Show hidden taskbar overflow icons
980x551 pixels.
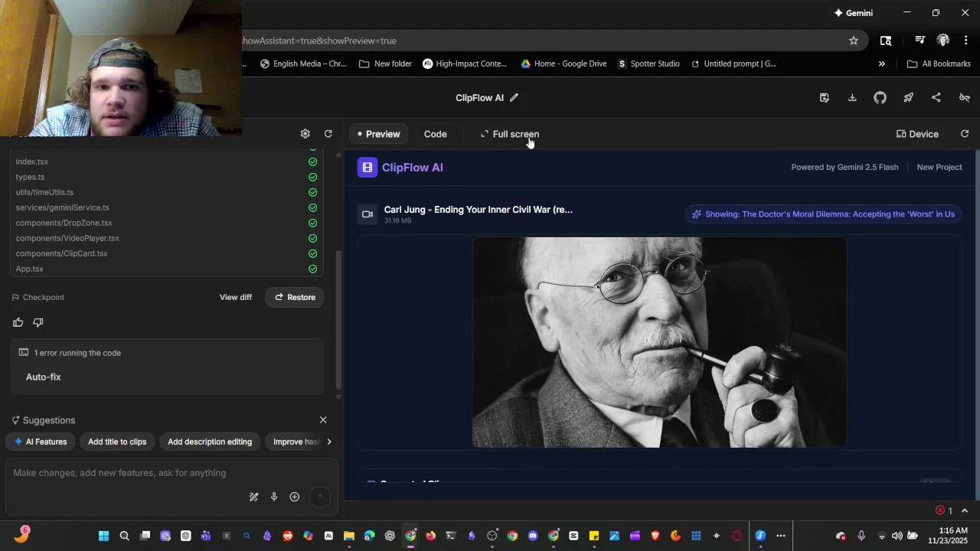[781, 536]
